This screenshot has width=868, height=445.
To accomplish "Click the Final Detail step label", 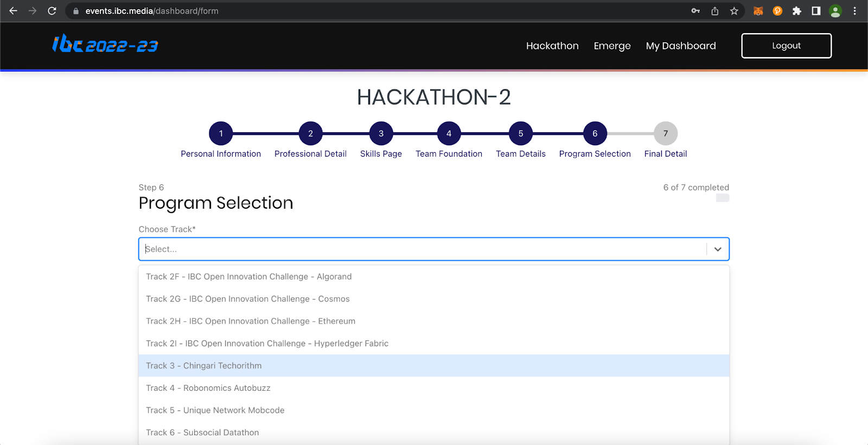I will pyautogui.click(x=666, y=154).
